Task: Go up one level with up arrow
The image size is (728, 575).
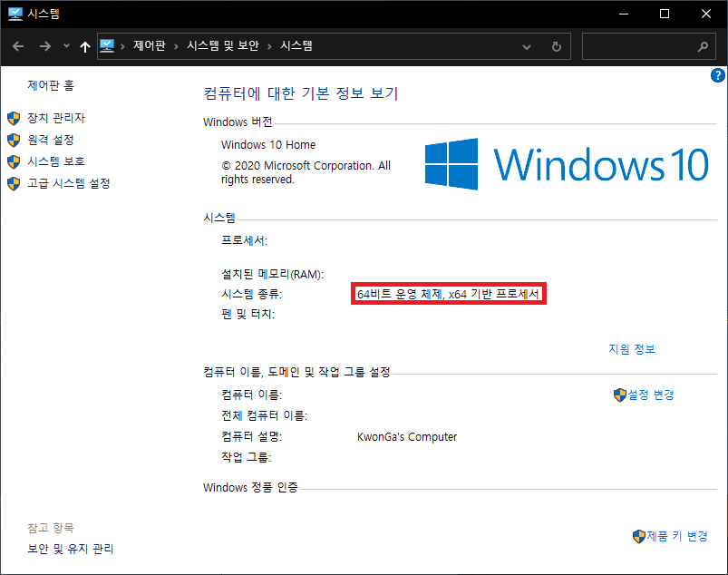Action: (x=85, y=46)
